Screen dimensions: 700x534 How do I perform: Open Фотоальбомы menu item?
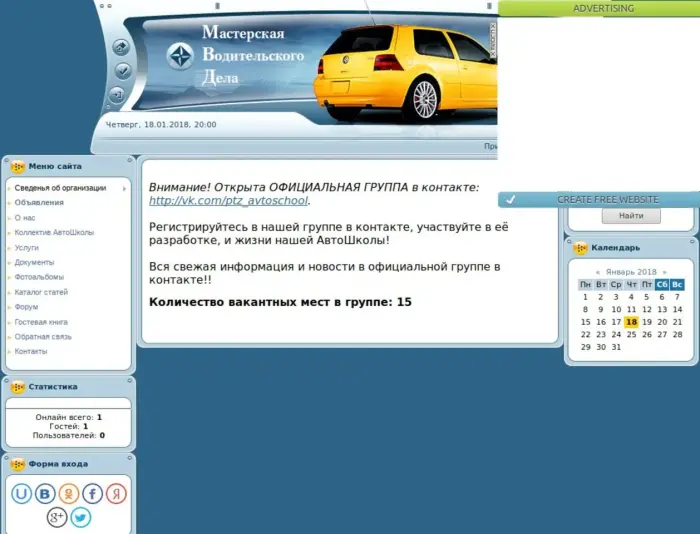(x=39, y=277)
